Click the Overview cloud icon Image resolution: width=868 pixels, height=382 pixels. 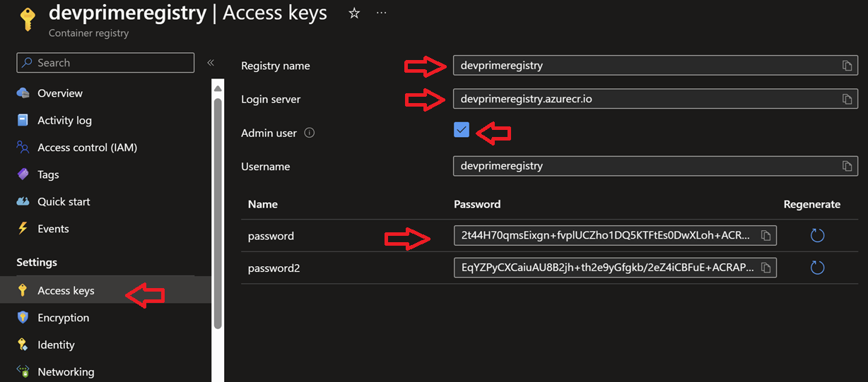(x=23, y=93)
